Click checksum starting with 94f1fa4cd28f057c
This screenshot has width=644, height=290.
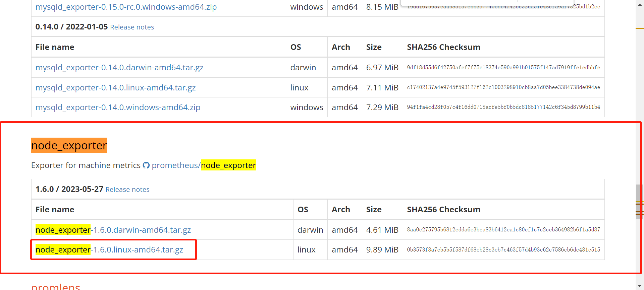tap(503, 107)
